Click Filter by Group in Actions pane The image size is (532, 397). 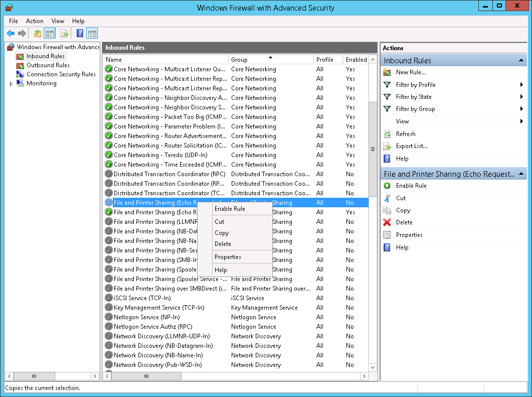(415, 109)
